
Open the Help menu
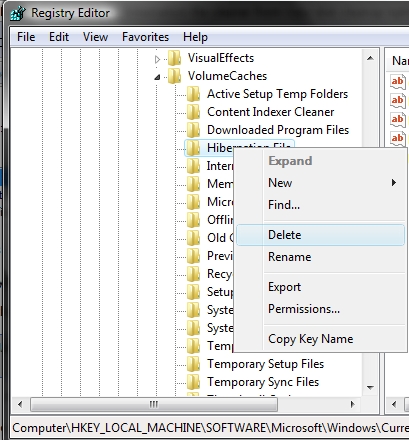195,37
